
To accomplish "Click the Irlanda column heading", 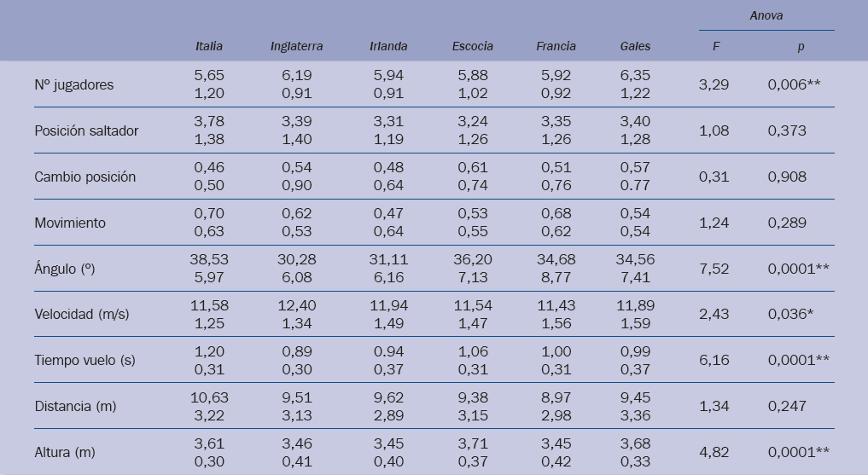I will [x=388, y=46].
